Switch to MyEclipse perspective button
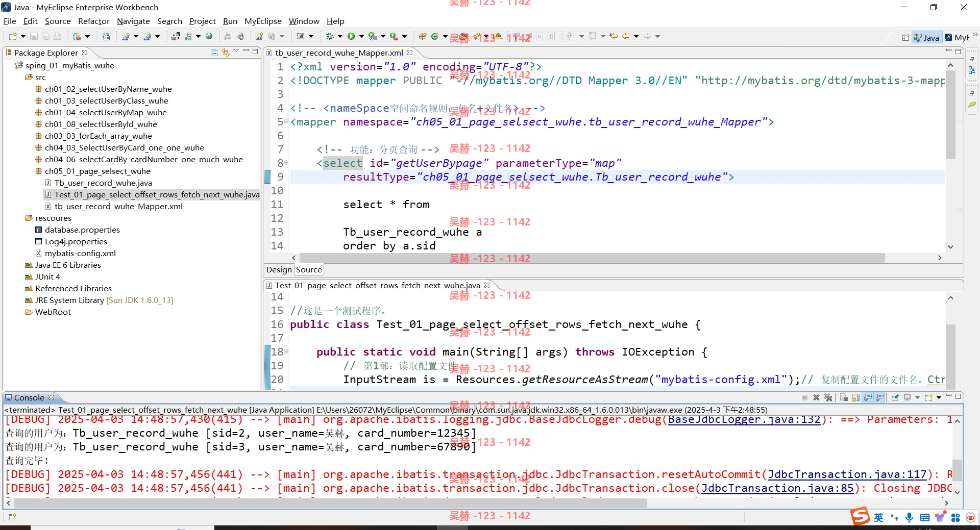The image size is (980, 530). [957, 37]
